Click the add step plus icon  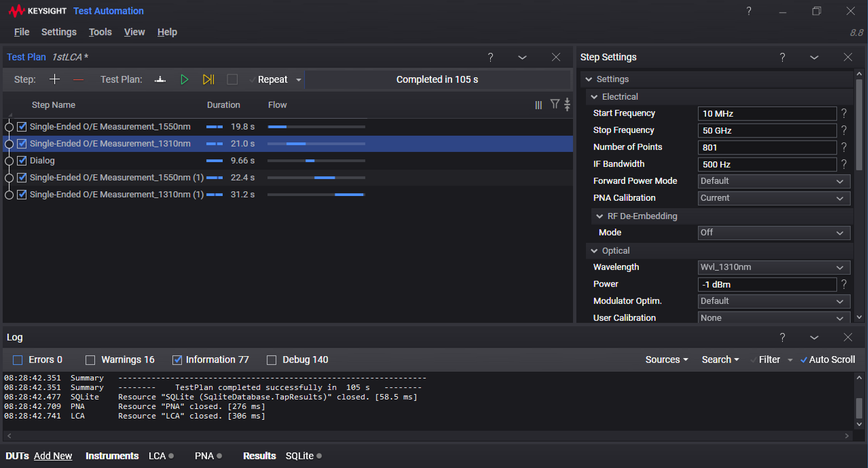point(54,79)
